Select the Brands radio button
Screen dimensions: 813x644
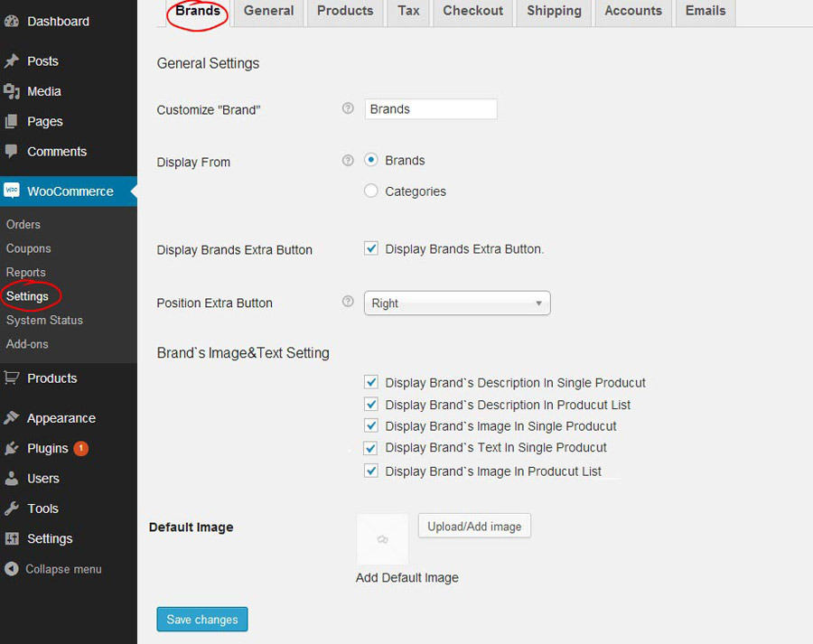370,160
